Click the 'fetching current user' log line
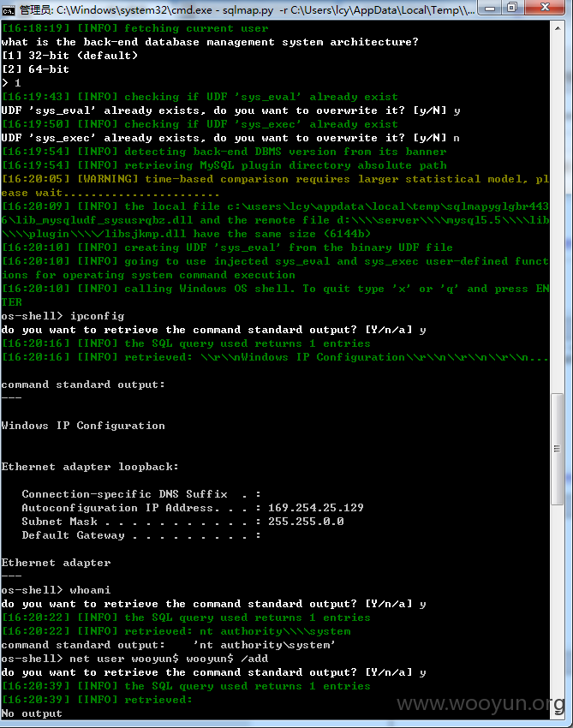573x728 pixels. 135,28
